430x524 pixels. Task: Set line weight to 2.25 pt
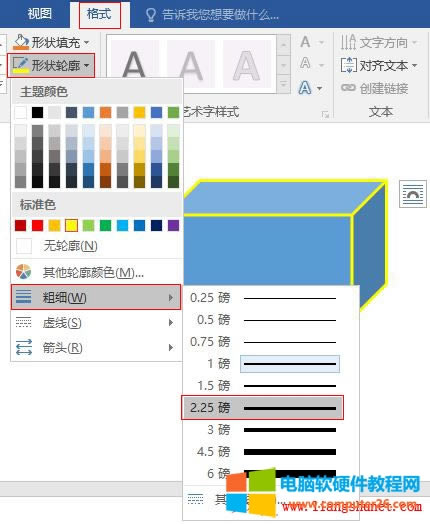tap(263, 408)
